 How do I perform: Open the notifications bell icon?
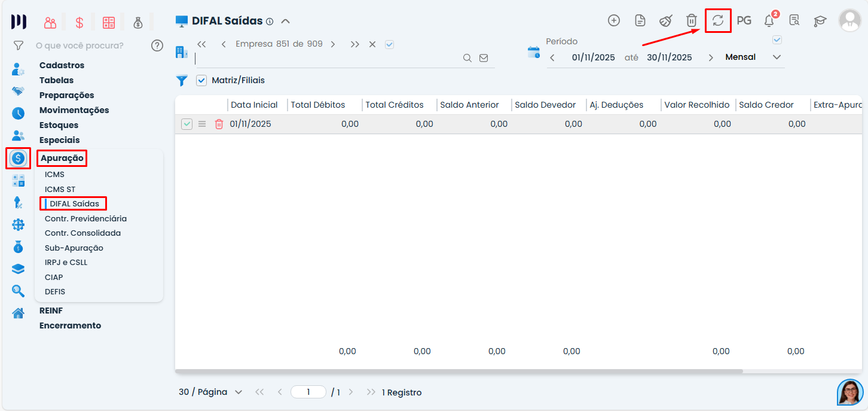pos(769,21)
